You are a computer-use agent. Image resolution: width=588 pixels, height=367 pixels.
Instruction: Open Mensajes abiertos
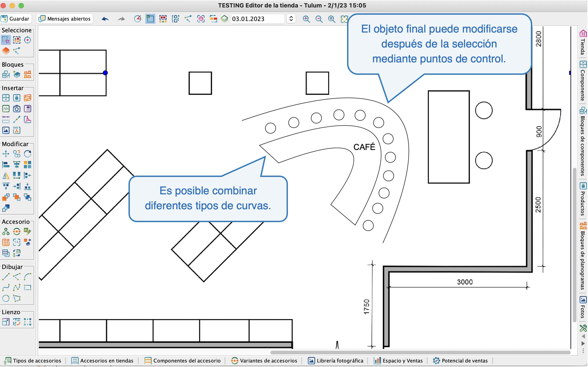(x=65, y=19)
